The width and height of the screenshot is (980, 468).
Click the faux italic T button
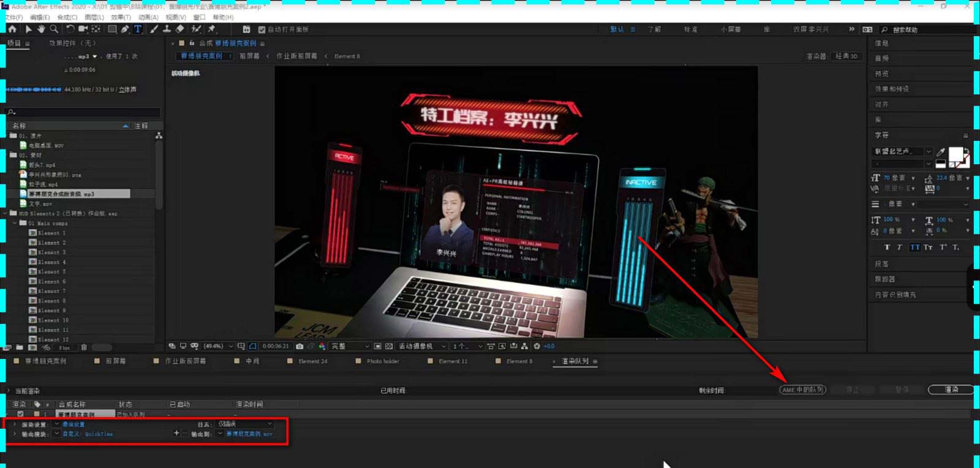pos(899,247)
